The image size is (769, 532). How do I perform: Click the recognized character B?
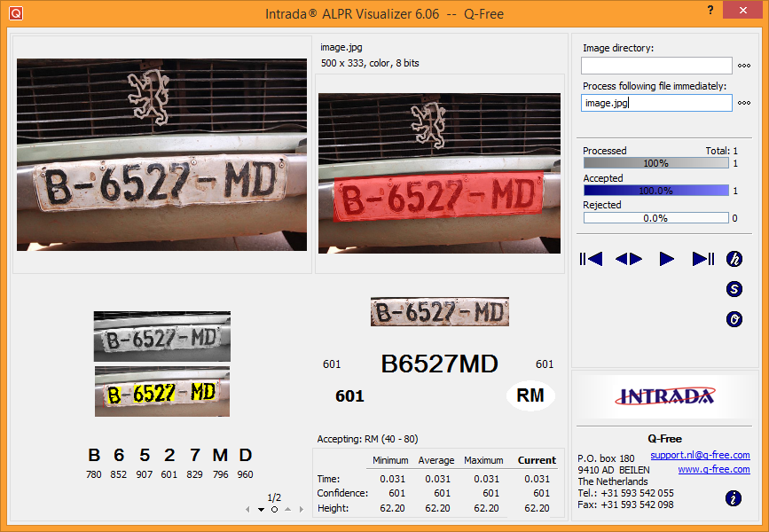tap(94, 456)
